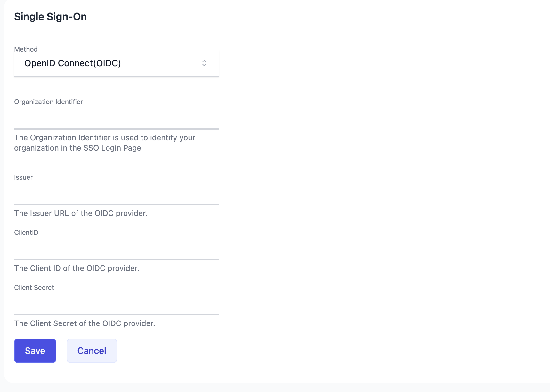Click the ClientID label
The image size is (550, 392).
26,232
